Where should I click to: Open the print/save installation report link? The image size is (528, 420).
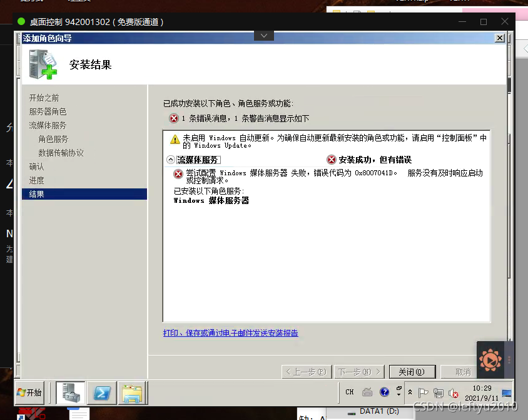(x=231, y=333)
